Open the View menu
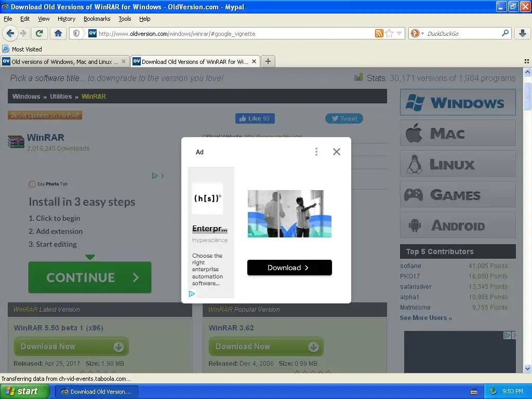This screenshot has height=399, width=532. pos(44,19)
